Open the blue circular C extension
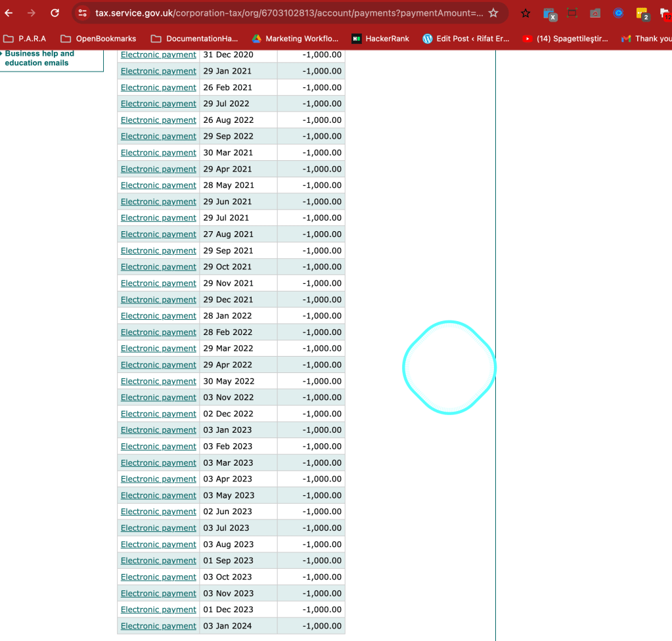The width and height of the screenshot is (672, 641). tap(618, 13)
